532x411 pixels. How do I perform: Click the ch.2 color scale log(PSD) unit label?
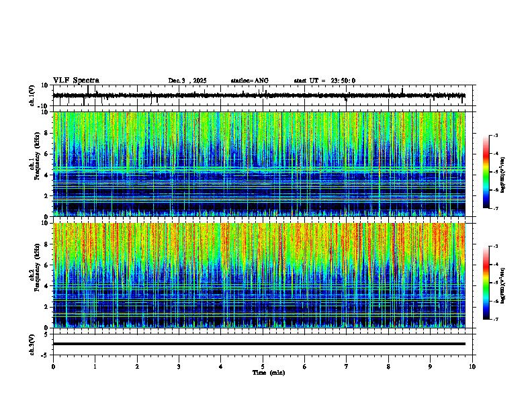pos(503,285)
